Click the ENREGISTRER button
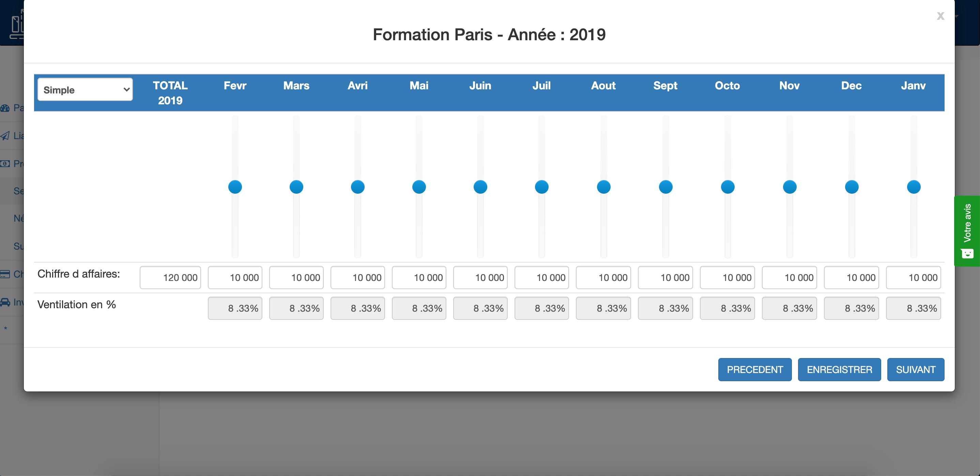The height and width of the screenshot is (476, 980). (839, 369)
